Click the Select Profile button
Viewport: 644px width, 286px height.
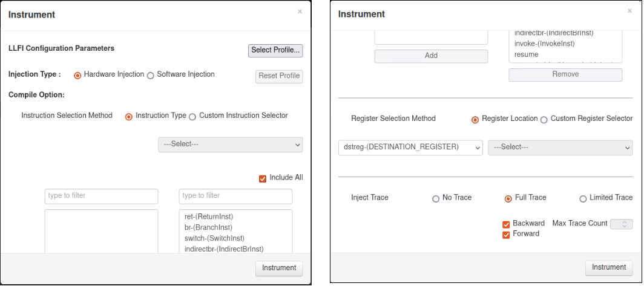tap(275, 50)
